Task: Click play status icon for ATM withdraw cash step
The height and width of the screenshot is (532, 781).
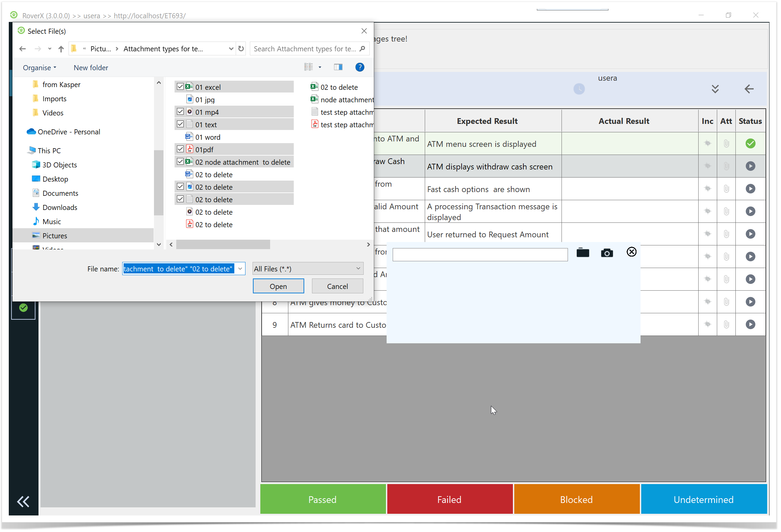Action: (x=750, y=166)
